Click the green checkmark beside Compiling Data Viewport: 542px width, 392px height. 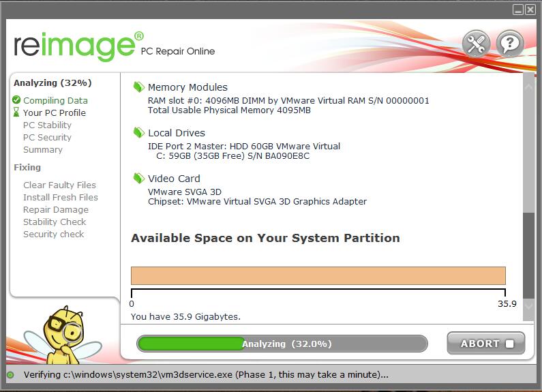tap(16, 100)
